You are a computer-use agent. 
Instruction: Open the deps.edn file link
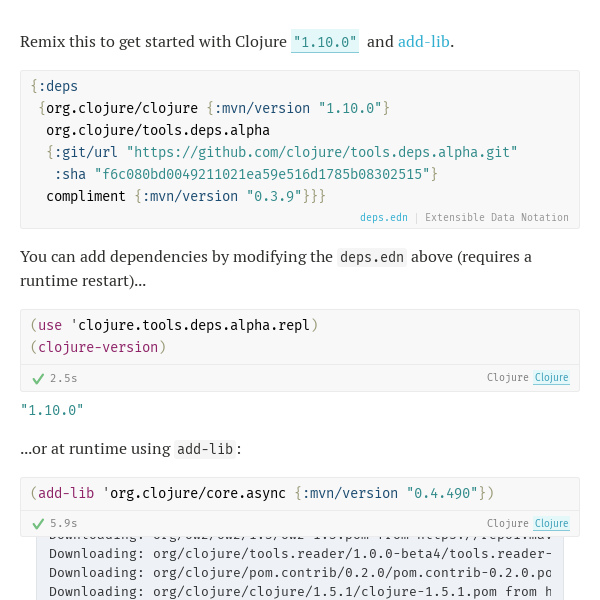(x=383, y=217)
